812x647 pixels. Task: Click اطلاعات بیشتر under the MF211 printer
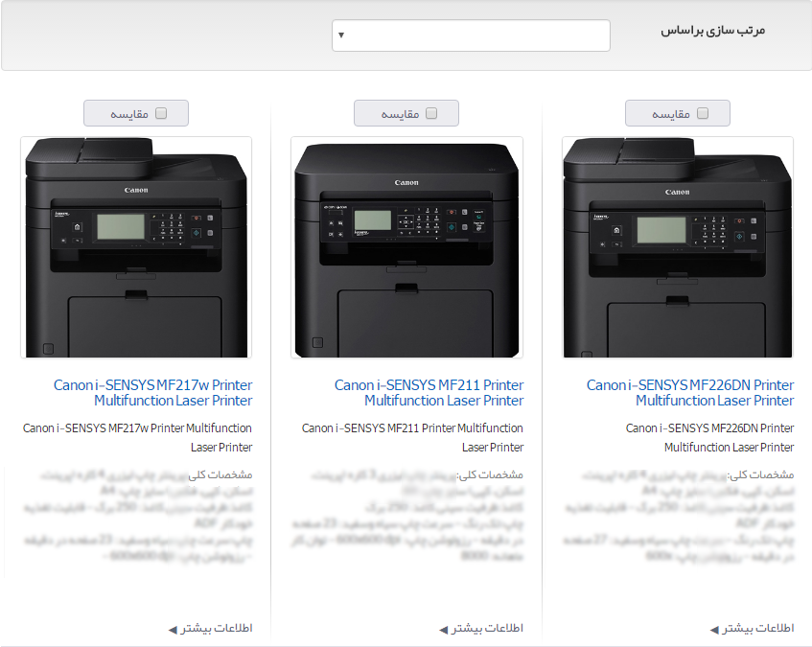(487, 628)
